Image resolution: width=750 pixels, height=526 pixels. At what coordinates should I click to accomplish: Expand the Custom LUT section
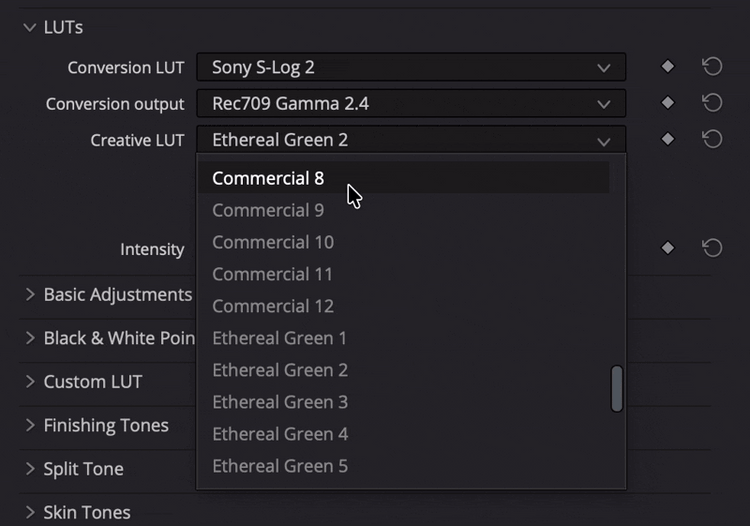(30, 382)
